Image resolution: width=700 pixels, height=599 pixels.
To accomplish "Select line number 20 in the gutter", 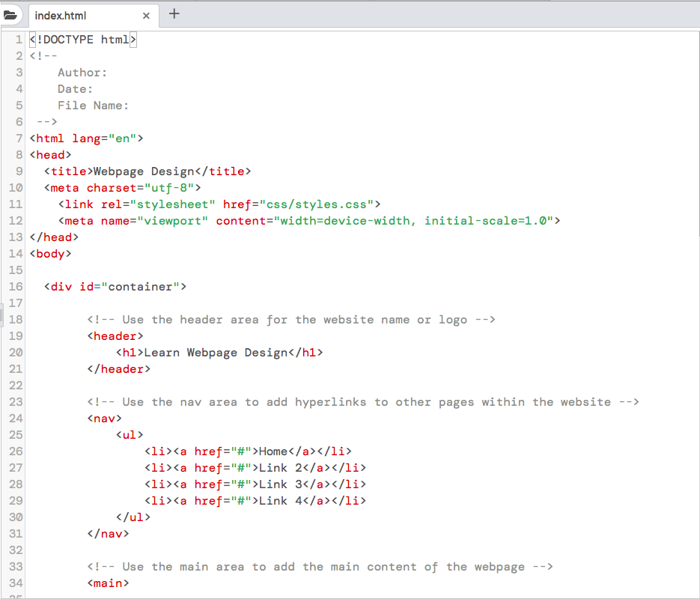I will point(16,352).
